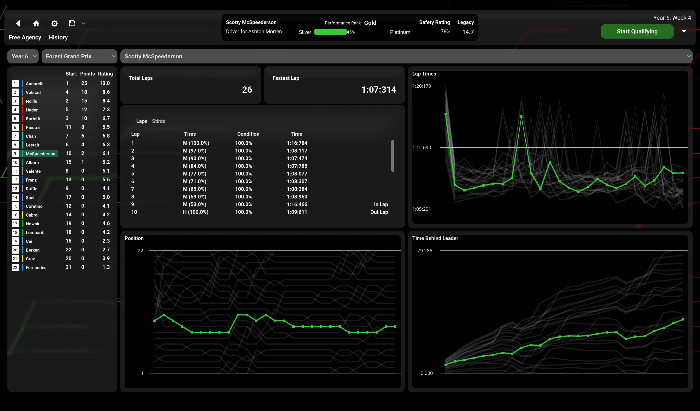This screenshot has width=700, height=411.
Task: Open the settings gear icon
Action: (x=54, y=22)
